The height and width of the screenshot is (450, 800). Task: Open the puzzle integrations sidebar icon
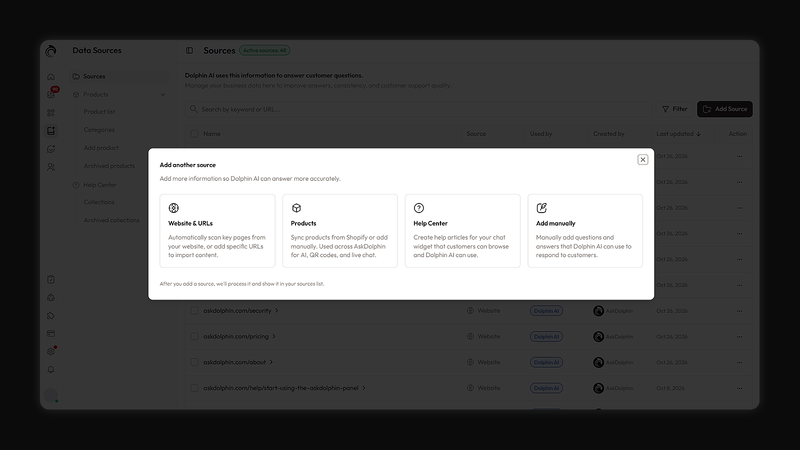(51, 316)
